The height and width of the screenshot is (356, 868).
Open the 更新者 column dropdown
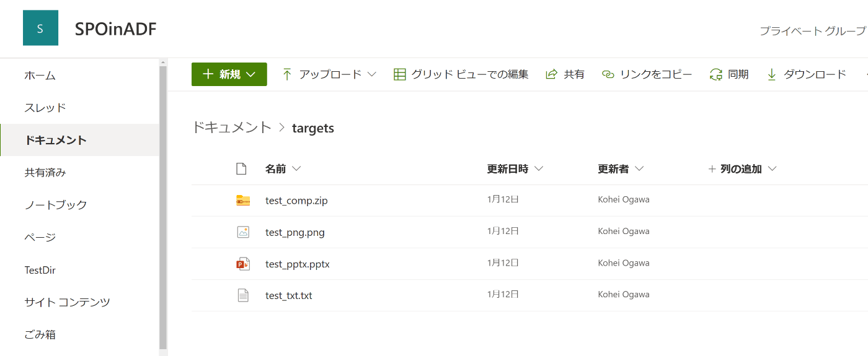tap(639, 169)
